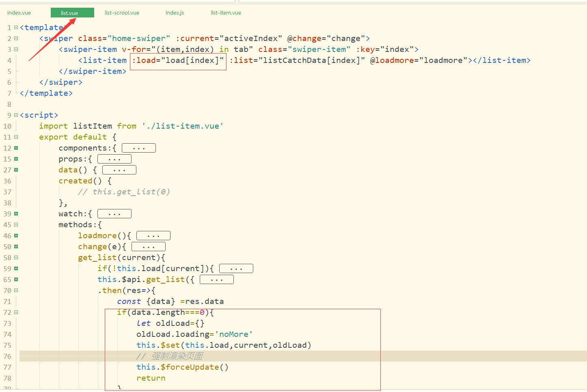This screenshot has width=587, height=392.
Task: Expand folded watch block at line 39
Action: coord(16,214)
